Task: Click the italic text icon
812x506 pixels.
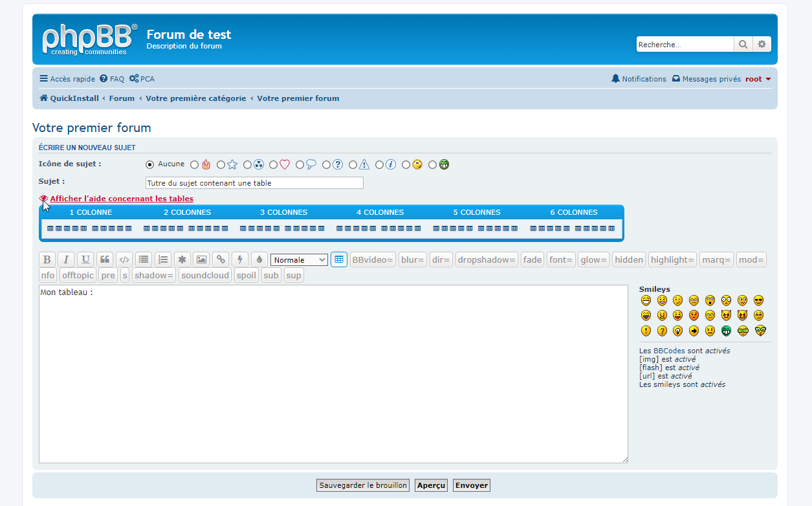Action: click(x=66, y=259)
